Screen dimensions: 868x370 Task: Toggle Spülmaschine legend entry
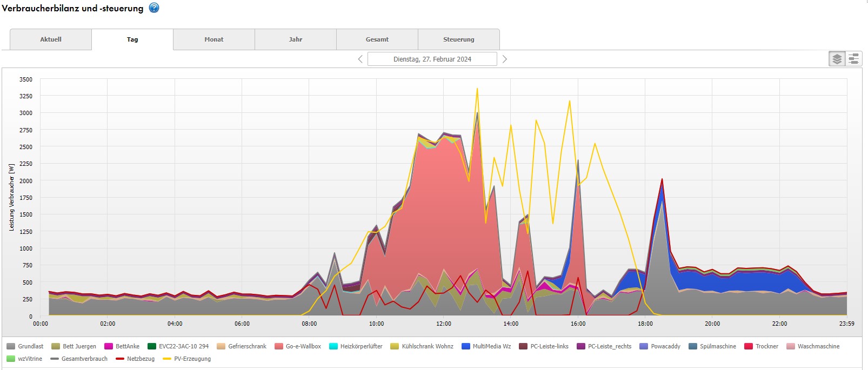pos(712,346)
